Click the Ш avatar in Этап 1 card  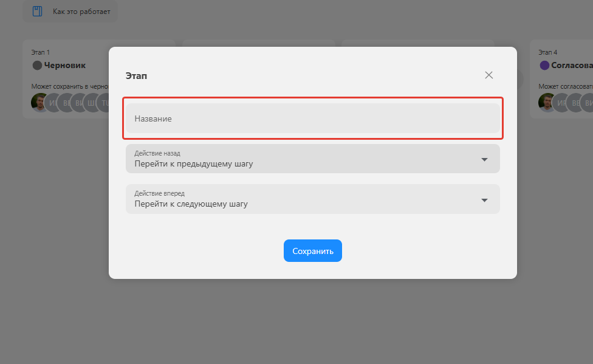(x=91, y=102)
